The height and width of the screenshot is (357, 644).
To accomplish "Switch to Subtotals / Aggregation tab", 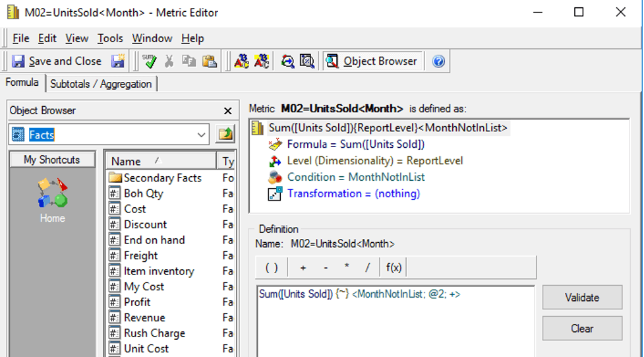I will click(x=101, y=84).
